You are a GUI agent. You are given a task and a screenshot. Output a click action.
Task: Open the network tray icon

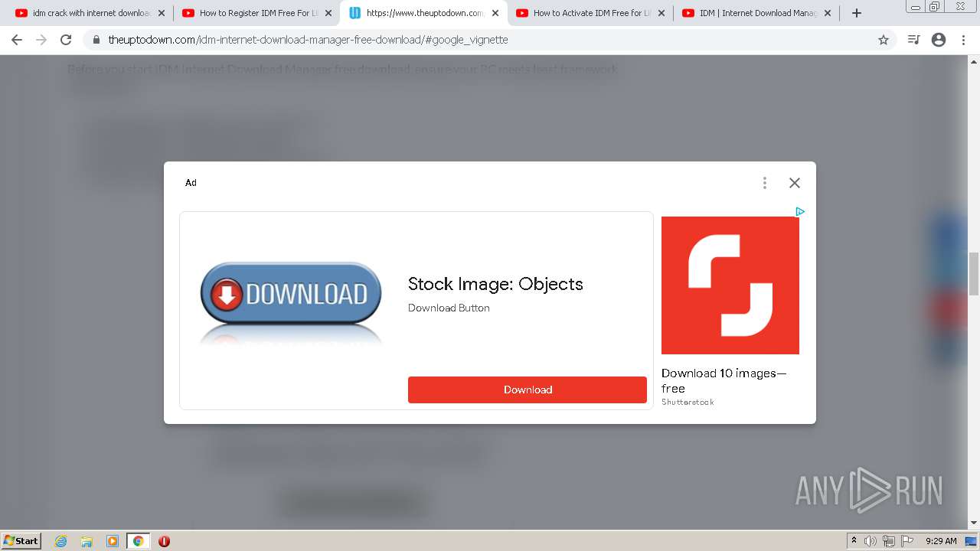tap(889, 541)
